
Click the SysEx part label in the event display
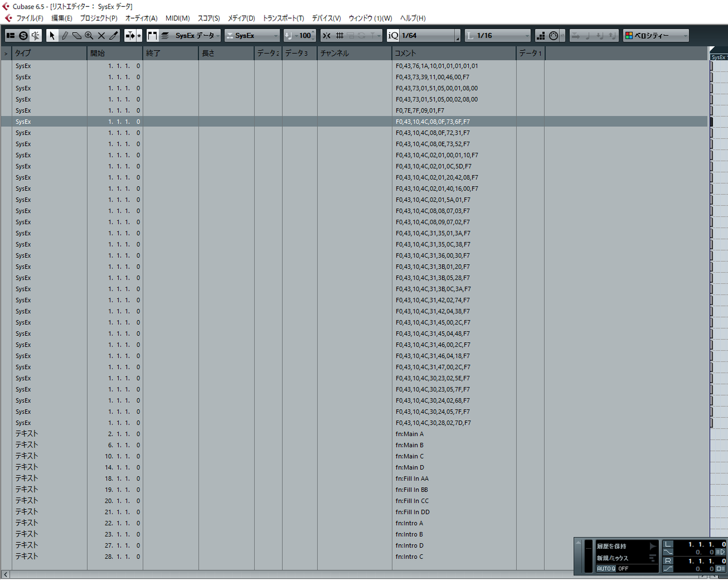click(719, 57)
